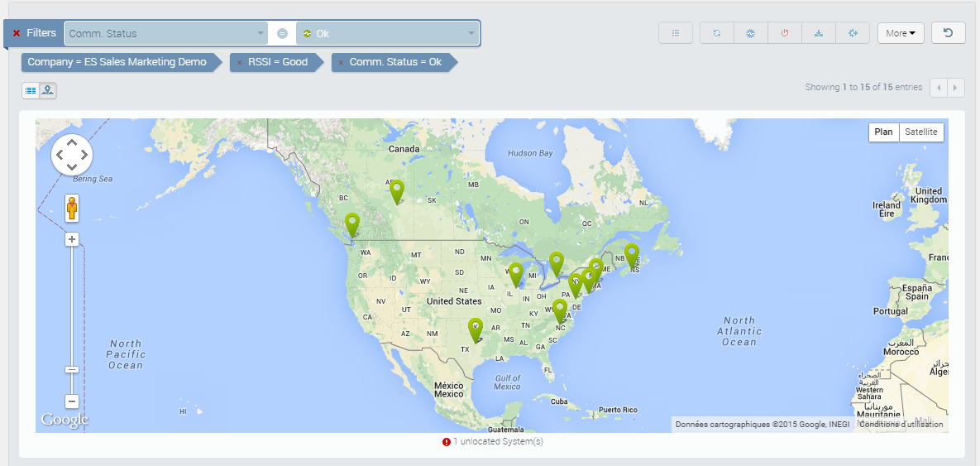Image resolution: width=980 pixels, height=466 pixels.
Task: Click the red power/reboot icon
Action: coord(784,33)
